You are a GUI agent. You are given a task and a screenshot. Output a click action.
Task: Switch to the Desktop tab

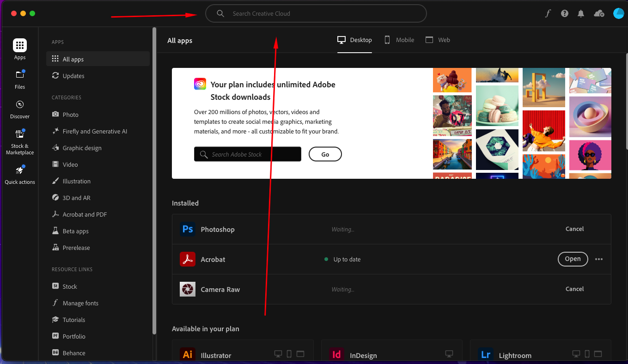click(x=354, y=40)
